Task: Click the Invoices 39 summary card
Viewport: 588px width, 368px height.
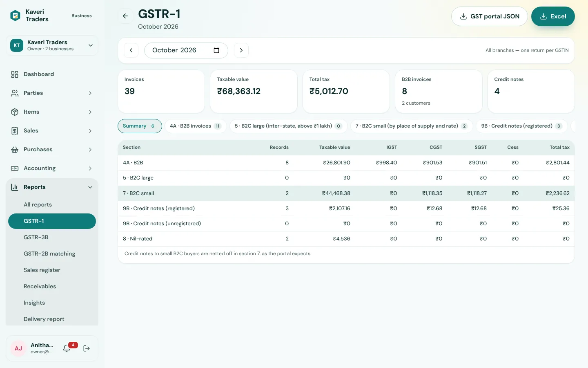Action: (161, 91)
